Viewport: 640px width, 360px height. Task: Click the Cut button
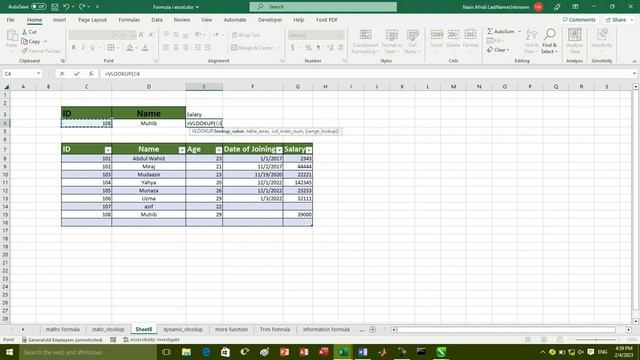pos(29,32)
